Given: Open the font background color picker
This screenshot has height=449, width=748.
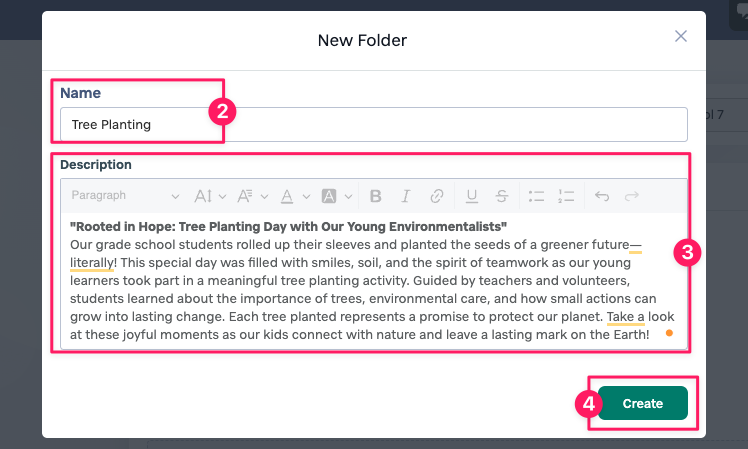Looking at the screenshot, I should pyautogui.click(x=337, y=196).
